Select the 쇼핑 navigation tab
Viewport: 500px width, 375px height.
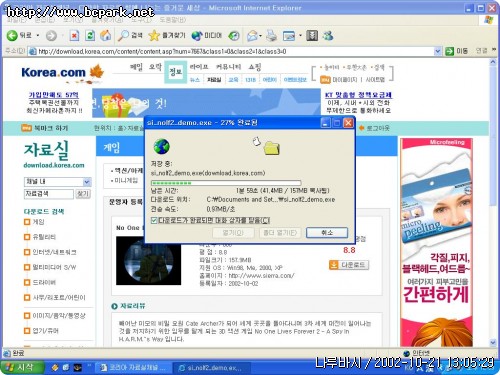point(255,67)
